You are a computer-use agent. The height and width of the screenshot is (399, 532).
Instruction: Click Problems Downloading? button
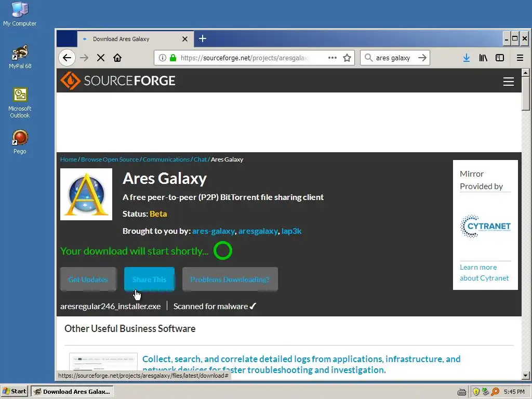pos(230,279)
